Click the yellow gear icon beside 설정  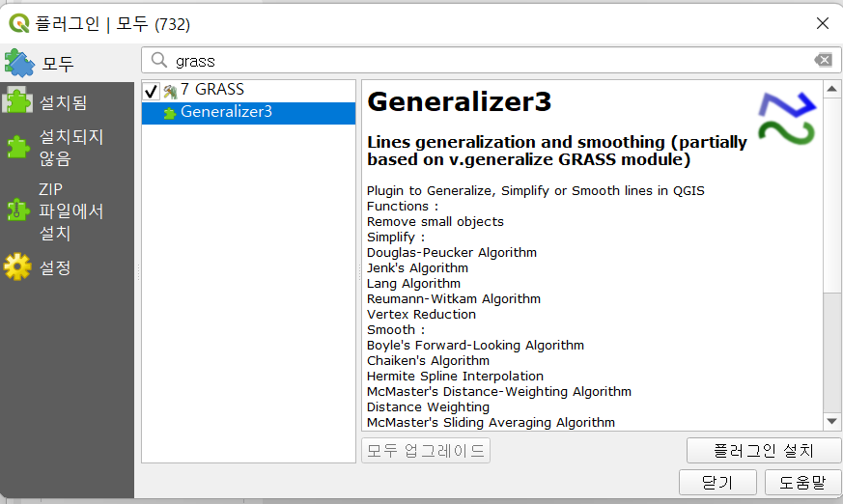coord(17,266)
